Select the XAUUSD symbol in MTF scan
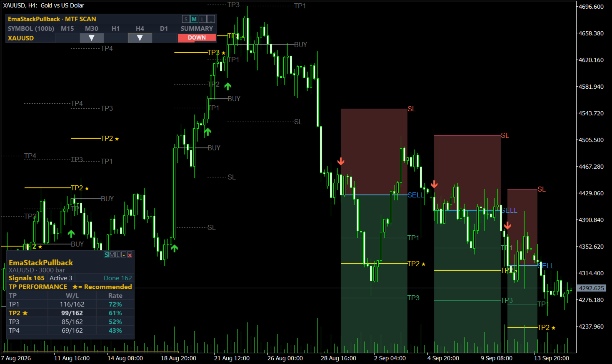Viewport: 612px width, 364px height. pos(21,38)
